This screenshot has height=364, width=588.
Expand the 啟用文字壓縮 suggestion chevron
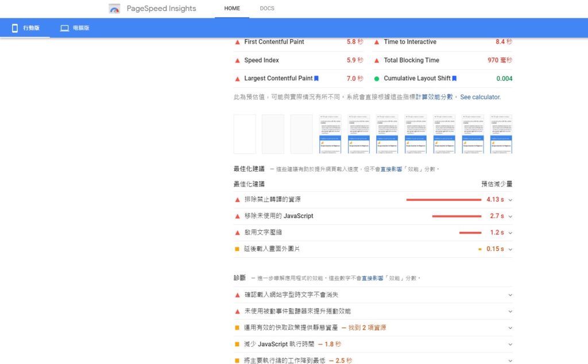pyautogui.click(x=510, y=233)
